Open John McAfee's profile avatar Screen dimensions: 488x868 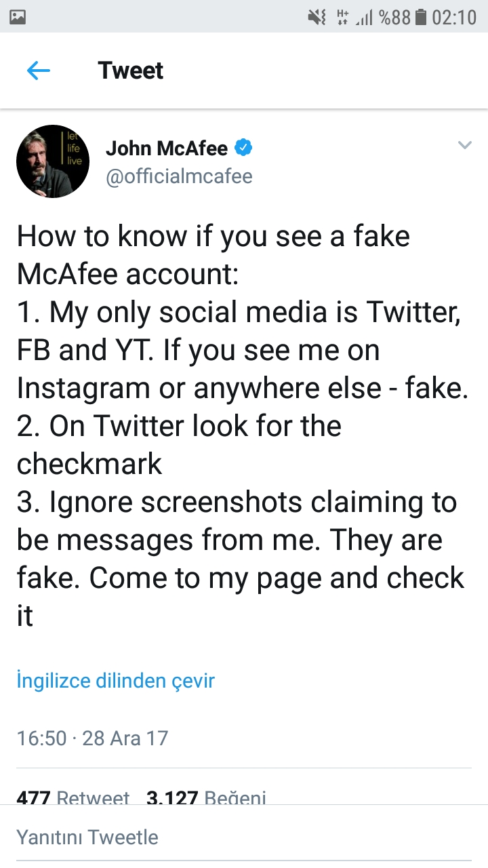point(53,161)
